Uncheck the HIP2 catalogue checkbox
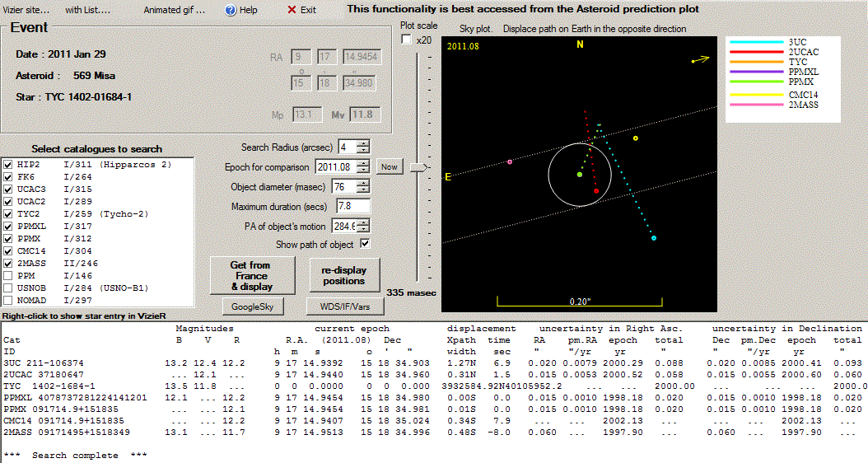 click(7, 165)
